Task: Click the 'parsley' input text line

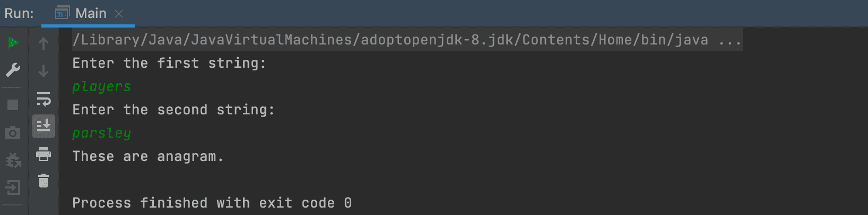Action: [x=102, y=133]
